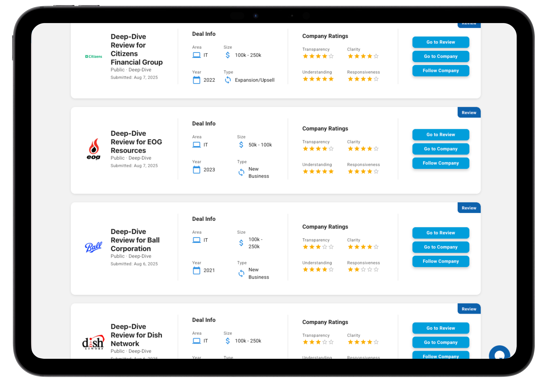Follow Company EOG Resources
Screen dimensions: 548x392
(441, 163)
